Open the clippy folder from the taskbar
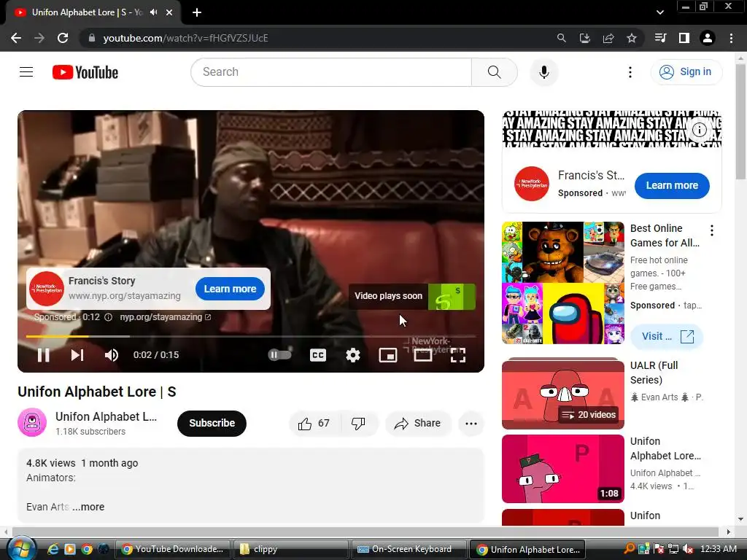Screen dimensions: 747x560 (x=290, y=549)
